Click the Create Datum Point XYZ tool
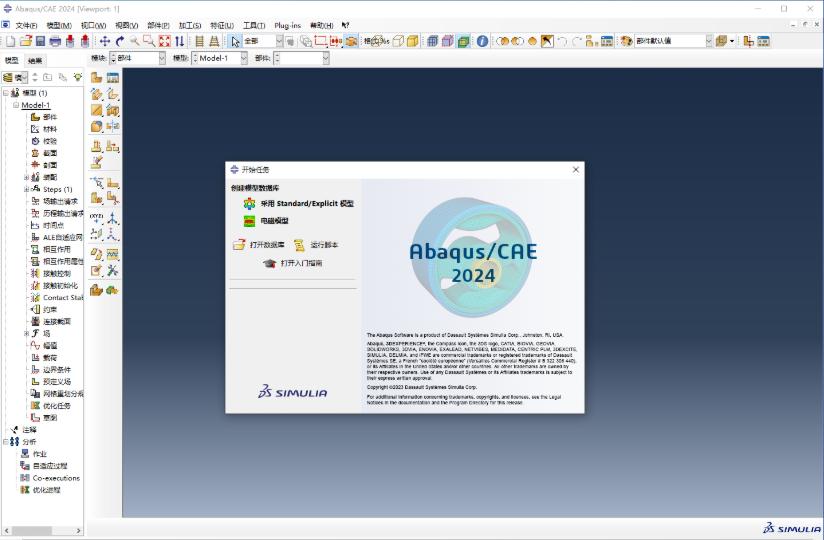 coord(97,218)
